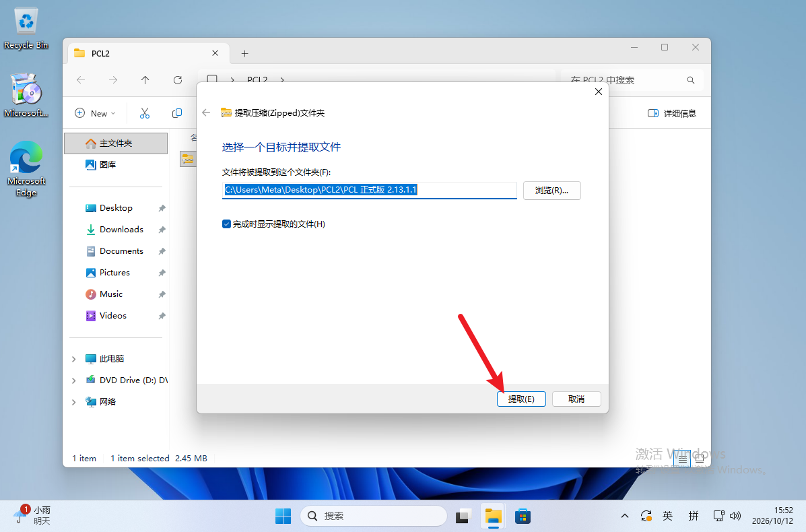Select 主文件夹 in navigation pane
Screen dimensions: 806x532
[x=116, y=143]
